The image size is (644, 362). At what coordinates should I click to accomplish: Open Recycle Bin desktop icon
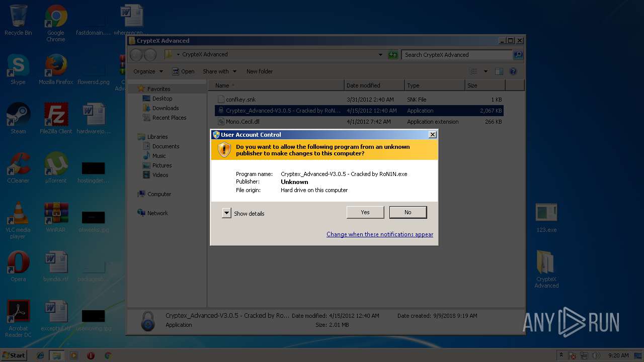pyautogui.click(x=18, y=20)
